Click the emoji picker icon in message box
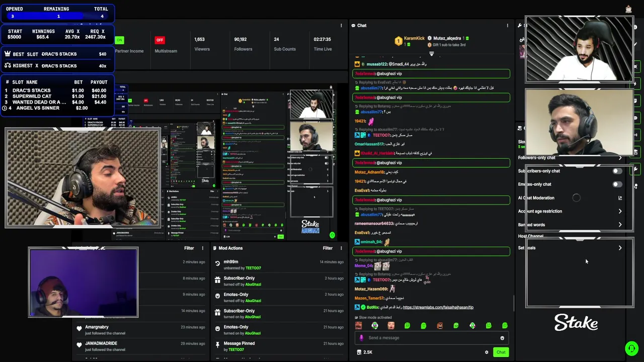644x362 pixels. [x=502, y=338]
